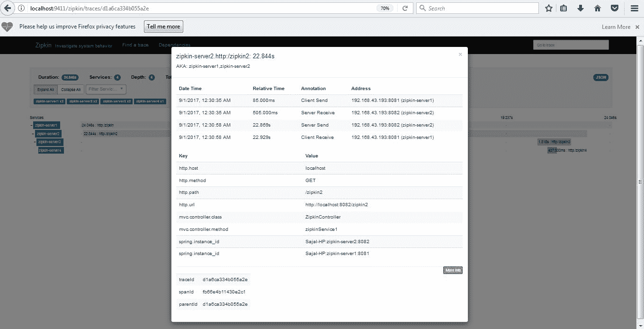Click the zipkin-server1 x2 service tag
This screenshot has width=644, height=329.
tap(49, 101)
